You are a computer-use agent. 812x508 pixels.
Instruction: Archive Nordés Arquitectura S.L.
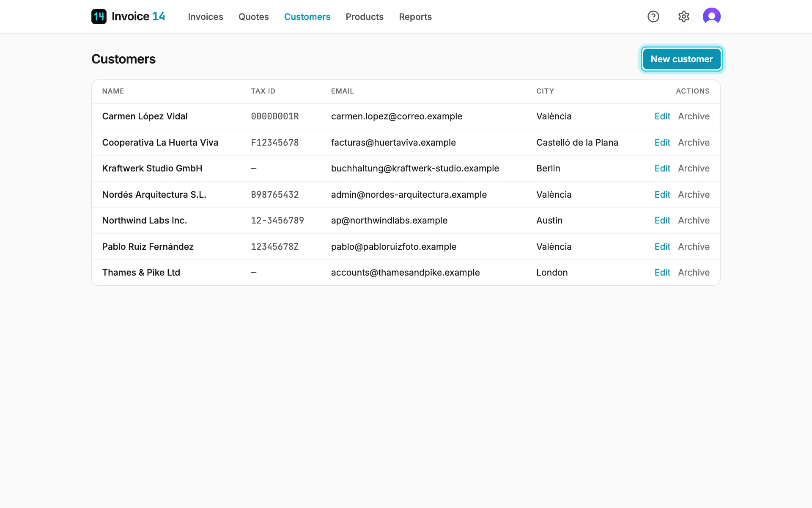point(694,195)
